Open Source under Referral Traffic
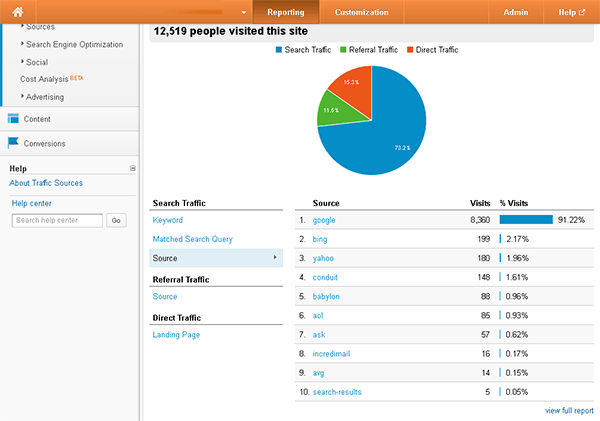The height and width of the screenshot is (421, 600). [x=165, y=297]
